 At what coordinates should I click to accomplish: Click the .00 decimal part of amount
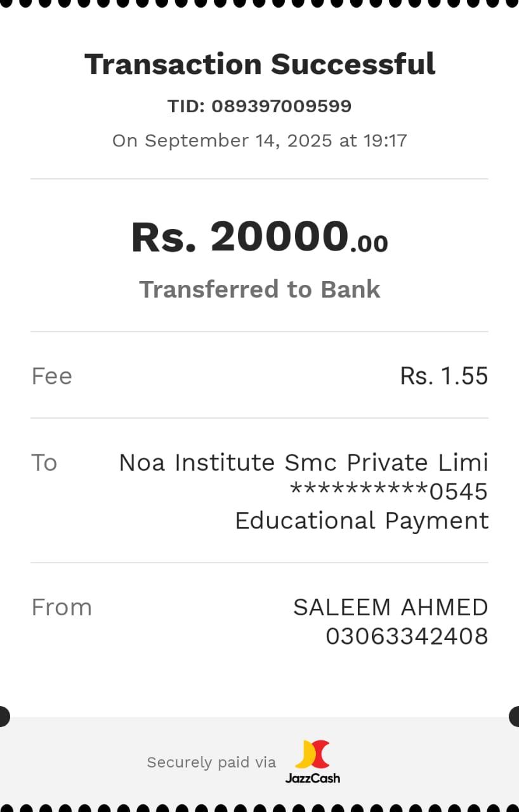[369, 244]
